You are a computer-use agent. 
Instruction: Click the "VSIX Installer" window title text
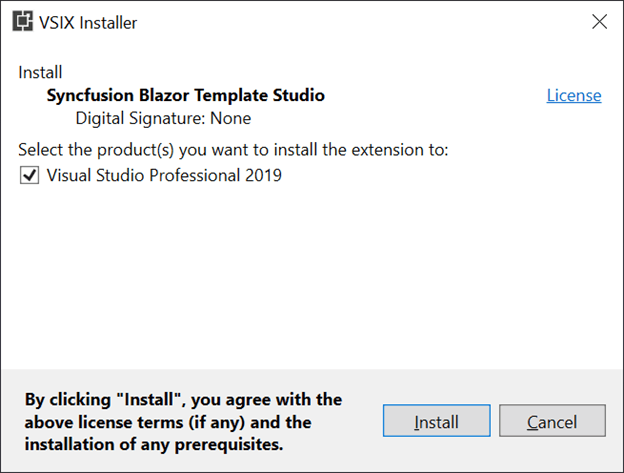pyautogui.click(x=90, y=22)
